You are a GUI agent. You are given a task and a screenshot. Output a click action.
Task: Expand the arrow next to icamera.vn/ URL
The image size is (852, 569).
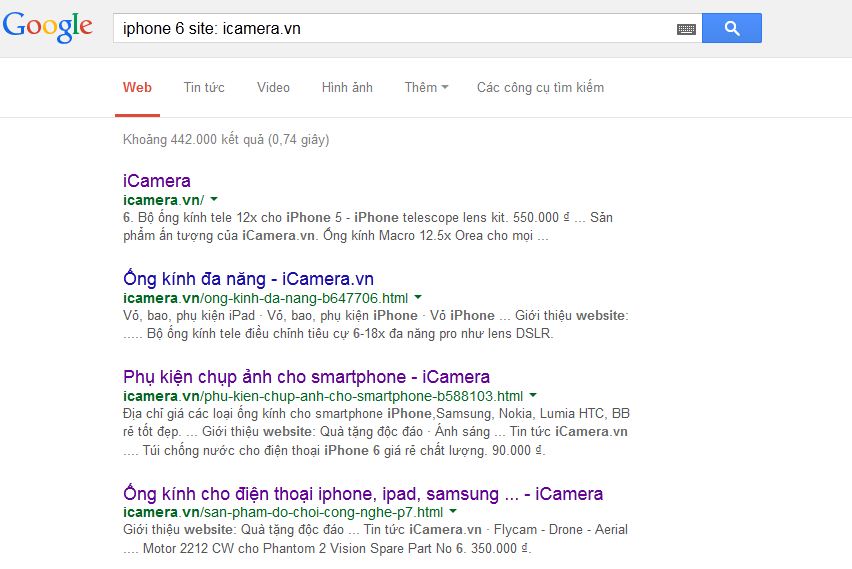point(214,199)
